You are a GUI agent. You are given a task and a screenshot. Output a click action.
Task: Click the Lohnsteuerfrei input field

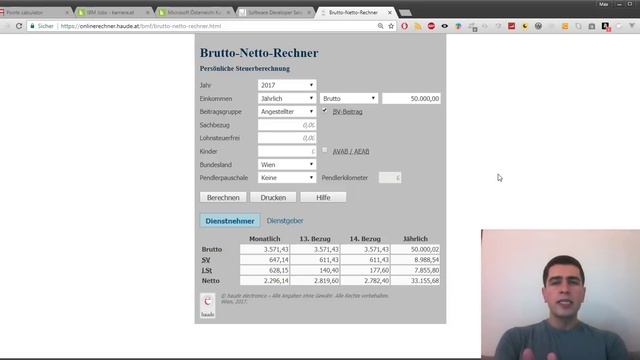click(287, 138)
